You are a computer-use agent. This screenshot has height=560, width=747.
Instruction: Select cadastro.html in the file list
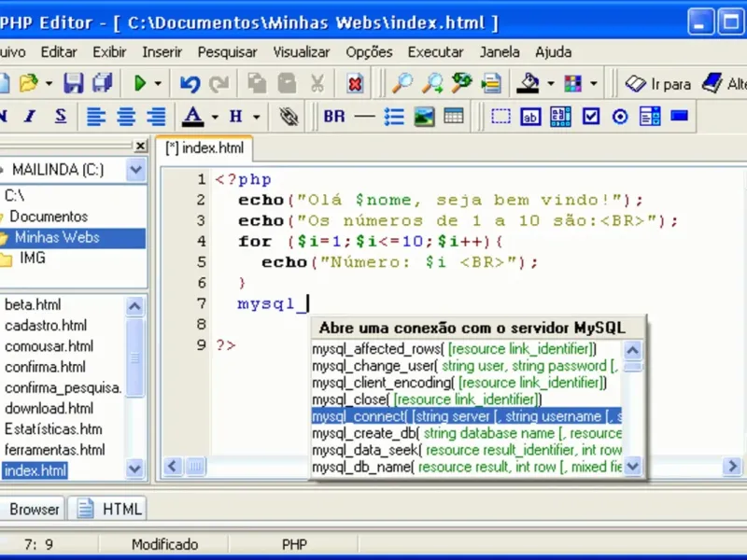pyautogui.click(x=46, y=326)
